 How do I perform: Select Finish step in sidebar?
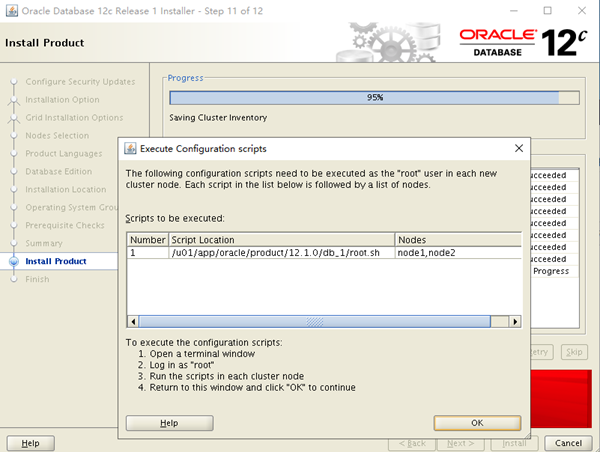pos(37,279)
